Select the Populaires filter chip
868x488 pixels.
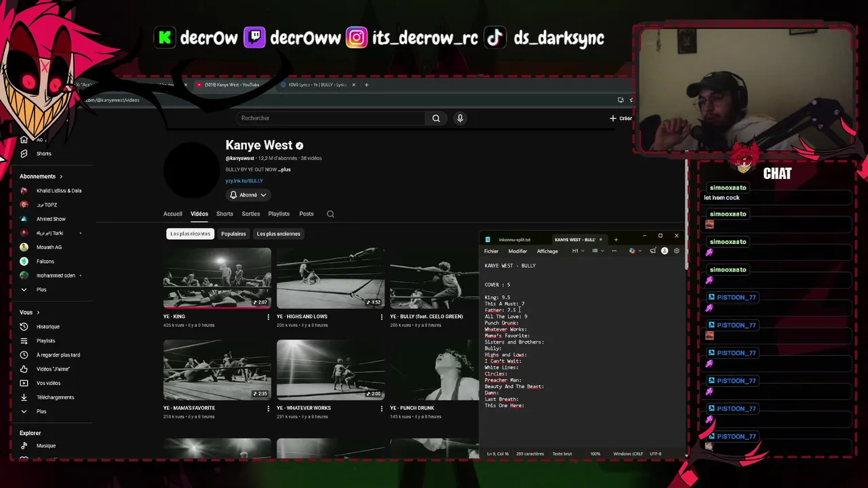(233, 234)
